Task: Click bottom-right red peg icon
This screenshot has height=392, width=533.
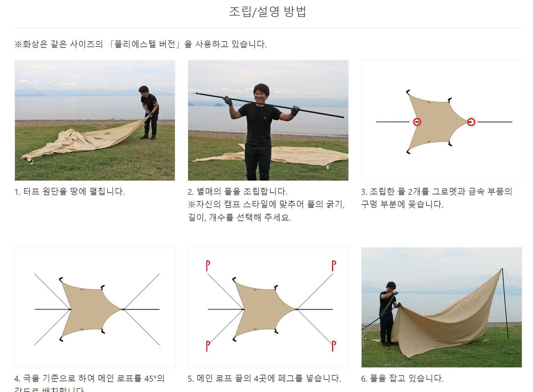Action: pyautogui.click(x=334, y=346)
